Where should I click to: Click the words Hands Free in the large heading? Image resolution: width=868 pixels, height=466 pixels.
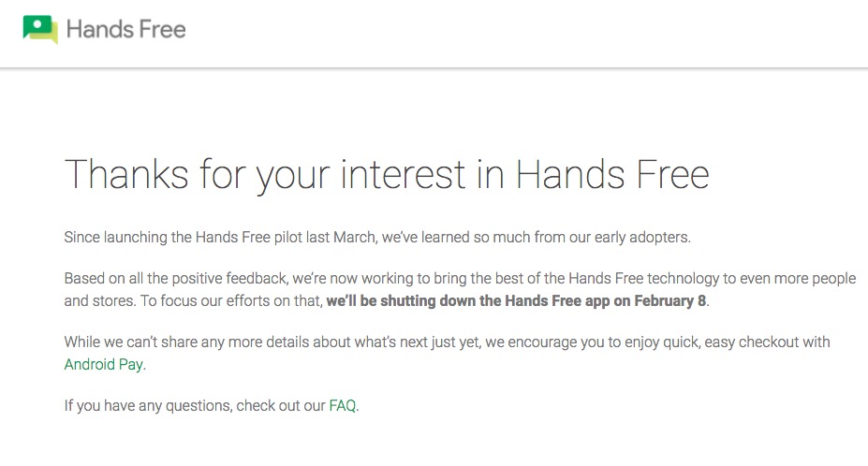(x=611, y=175)
